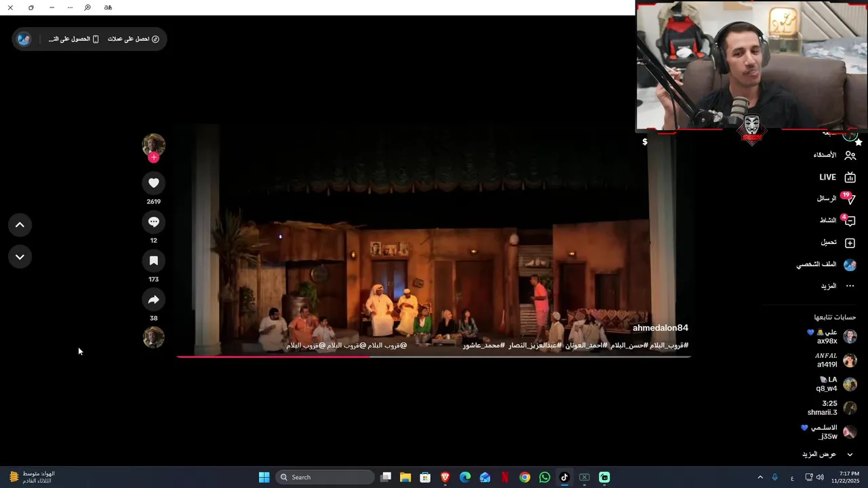Open Messages (الرسائل) in the sidebar
Screen dimensions: 868x488
click(835, 199)
